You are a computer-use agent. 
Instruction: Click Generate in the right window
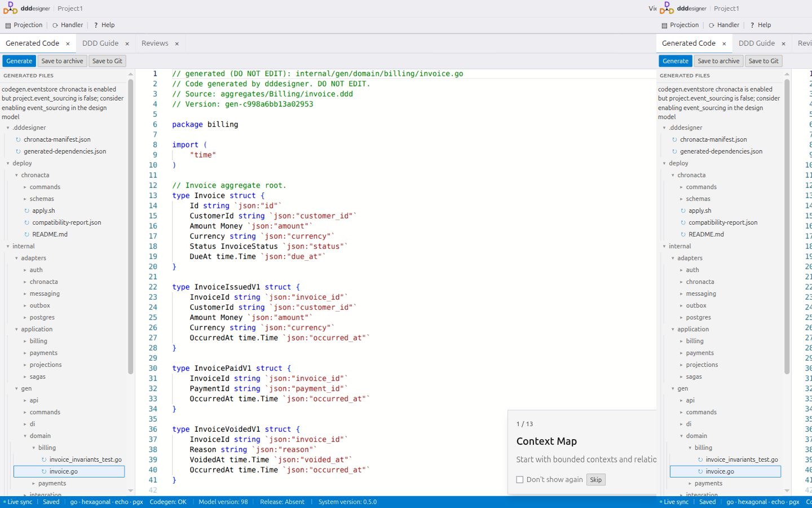pos(676,61)
